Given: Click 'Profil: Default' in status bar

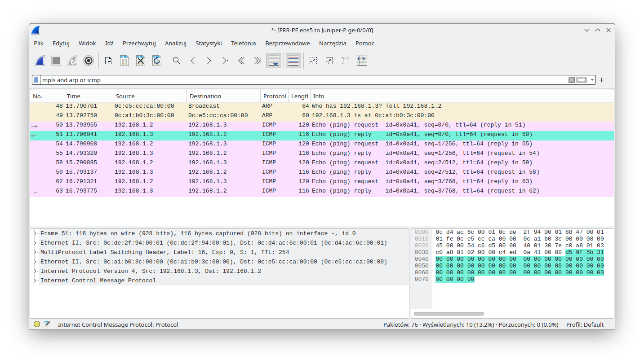Looking at the screenshot, I should point(585,325).
